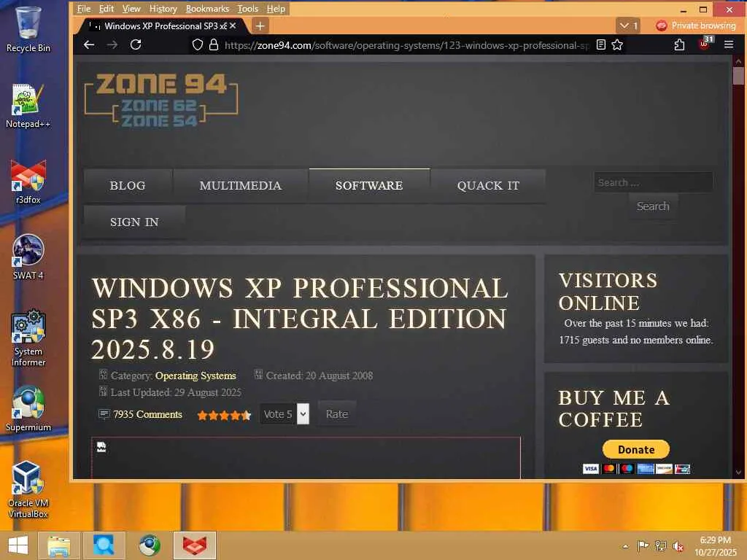The width and height of the screenshot is (747, 560).
Task: Show hidden system tray icons arrow
Action: point(625,546)
